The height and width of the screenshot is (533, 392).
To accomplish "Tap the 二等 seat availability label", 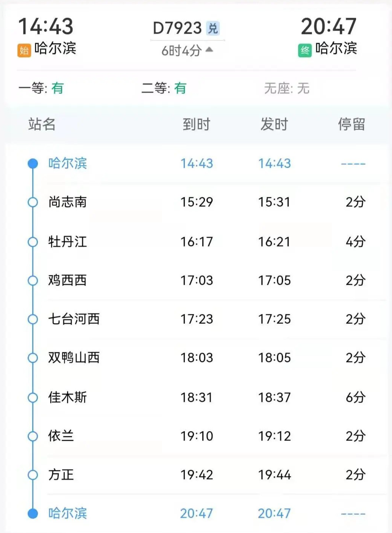I will pyautogui.click(x=164, y=88).
